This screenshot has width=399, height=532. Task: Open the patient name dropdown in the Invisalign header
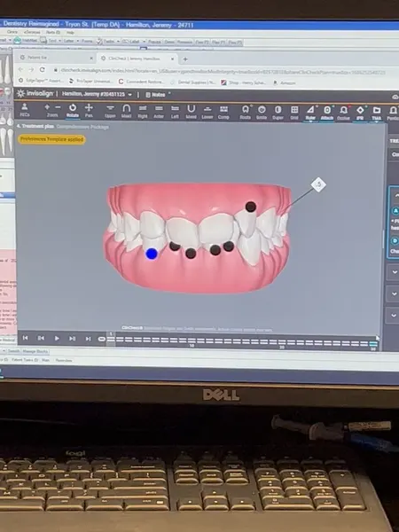click(x=130, y=94)
